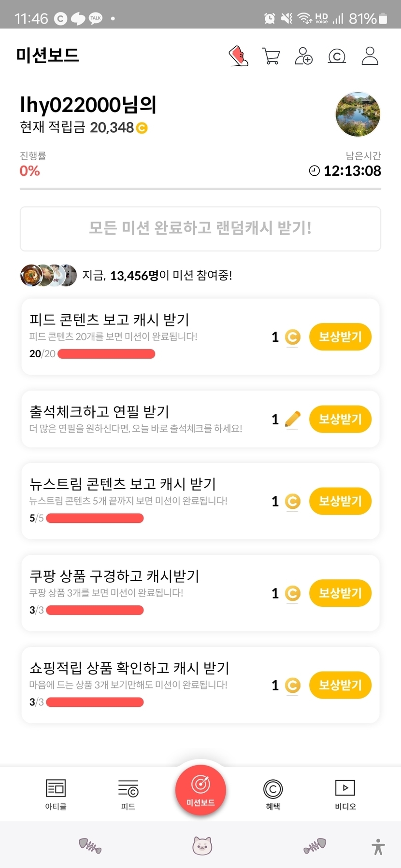Claim reward for 뉴스트림 콘텐츠 mission
The width and height of the screenshot is (401, 868).
click(x=340, y=501)
